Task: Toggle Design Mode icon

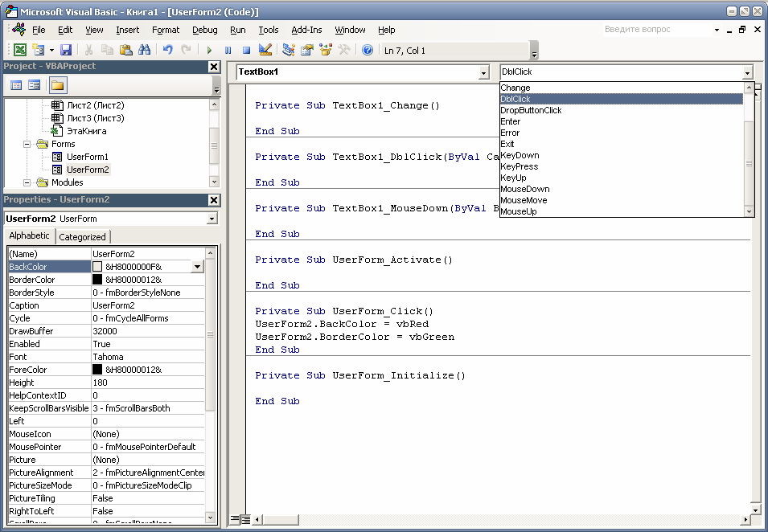Action: (x=265, y=50)
